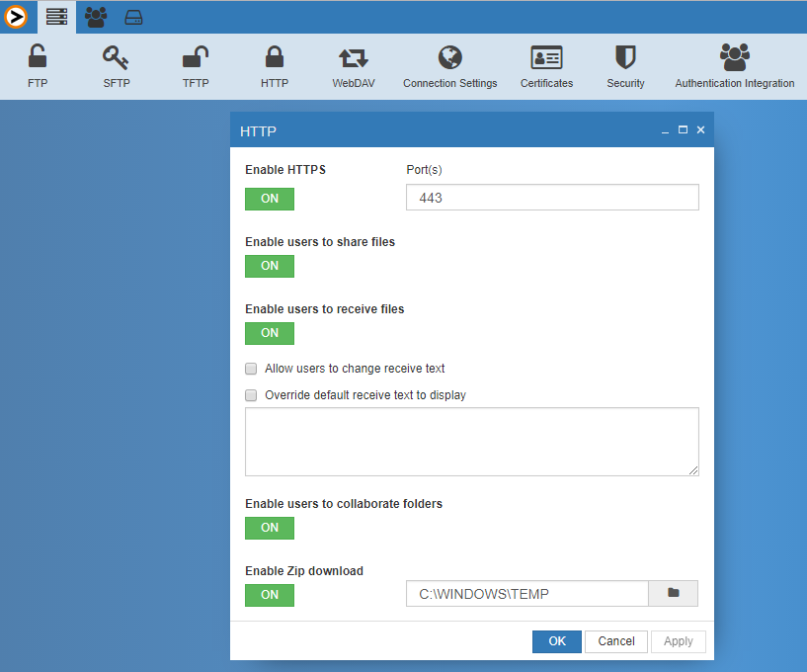The image size is (807, 672).
Task: Toggle Enable HTTPS switch off
Action: 270,199
